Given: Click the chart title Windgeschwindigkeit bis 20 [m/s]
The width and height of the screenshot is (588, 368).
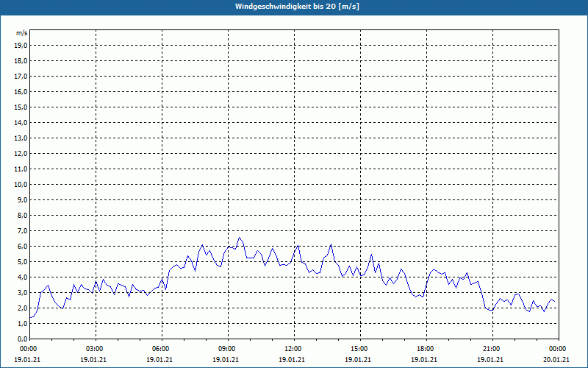Looking at the screenshot, I should point(297,7).
